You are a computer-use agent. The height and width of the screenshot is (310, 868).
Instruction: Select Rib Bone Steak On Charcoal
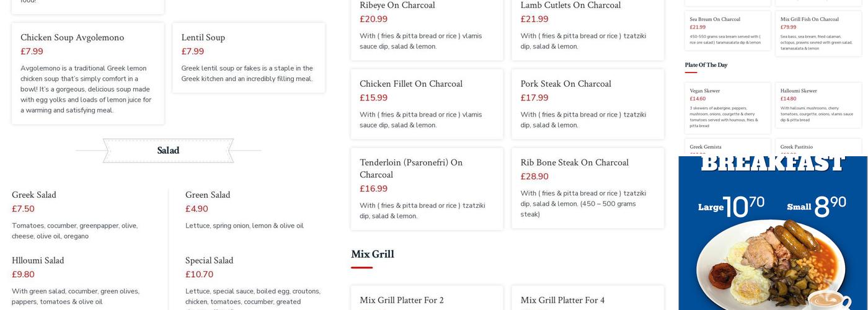click(x=587, y=188)
